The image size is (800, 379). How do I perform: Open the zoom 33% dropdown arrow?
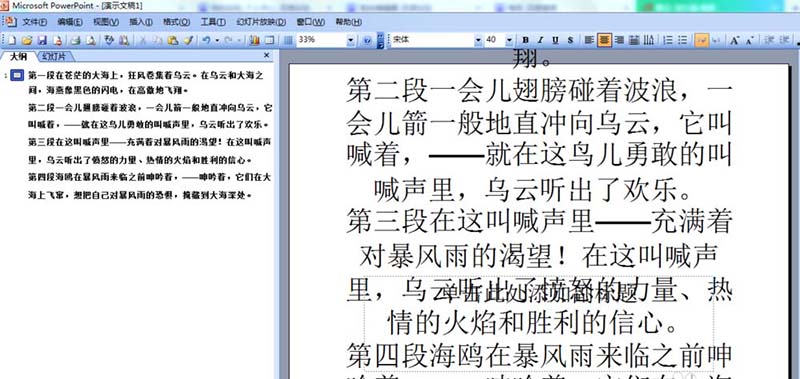[x=351, y=40]
